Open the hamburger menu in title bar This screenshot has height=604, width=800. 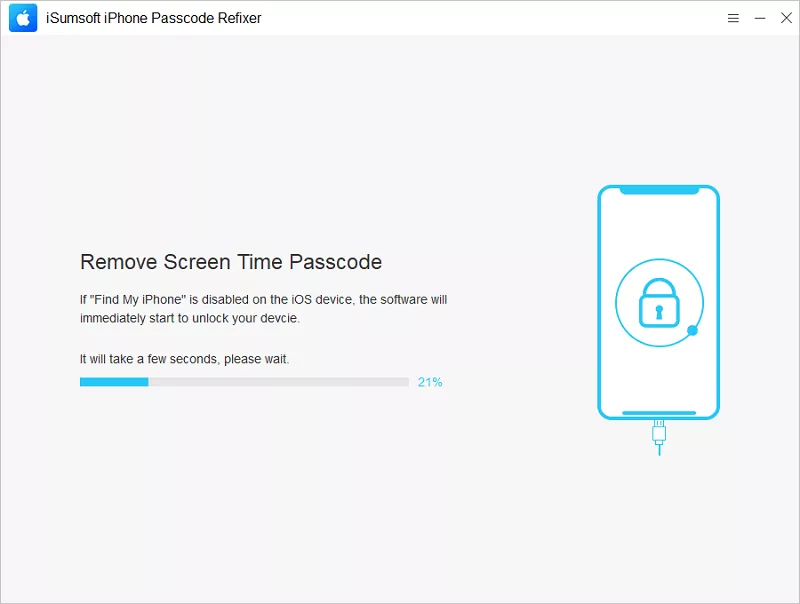[x=733, y=18]
